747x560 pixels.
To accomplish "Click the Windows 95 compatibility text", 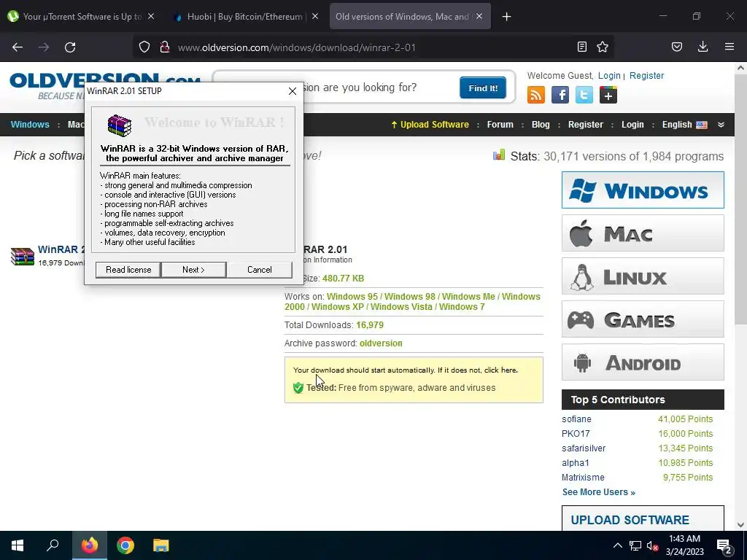I will click(x=352, y=297).
